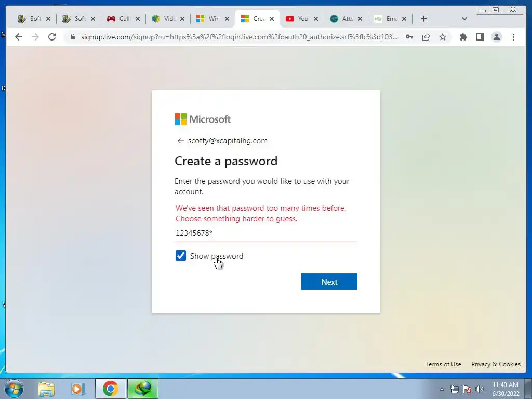Viewport: 532px width, 399px height.
Task: Expand tab search dropdown arrow
Action: click(464, 19)
